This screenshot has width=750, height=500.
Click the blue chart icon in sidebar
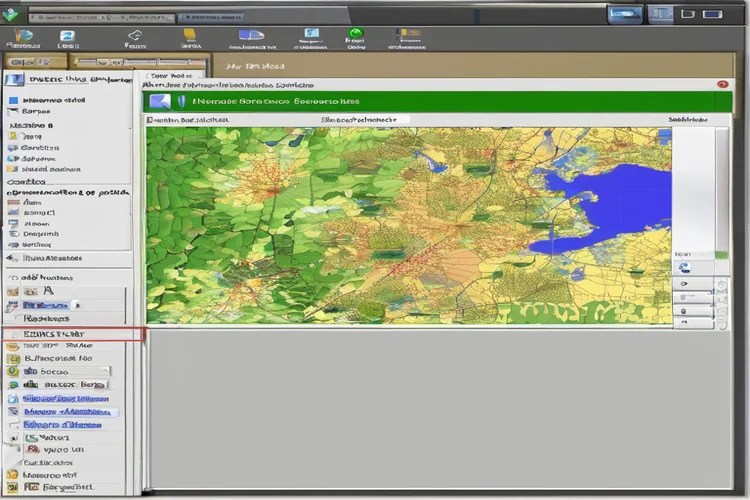(x=13, y=212)
